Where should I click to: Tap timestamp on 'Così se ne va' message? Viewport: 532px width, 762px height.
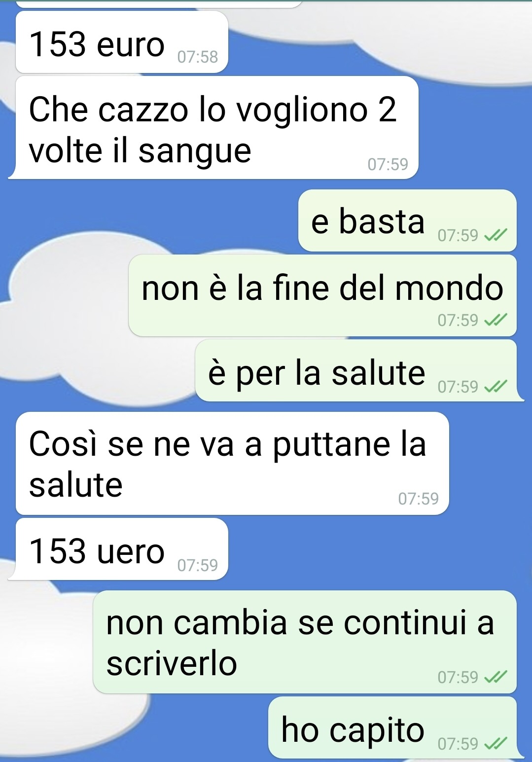pyautogui.click(x=419, y=499)
